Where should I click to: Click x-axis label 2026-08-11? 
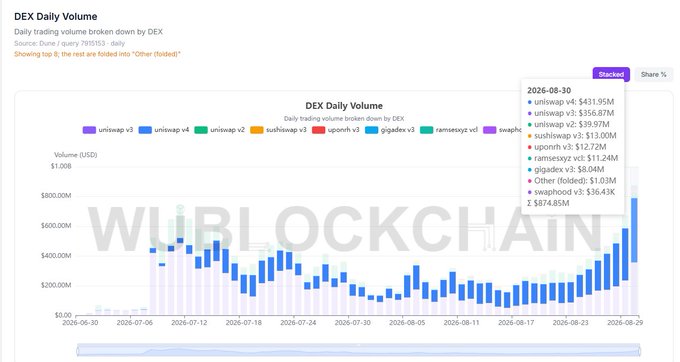pos(461,323)
